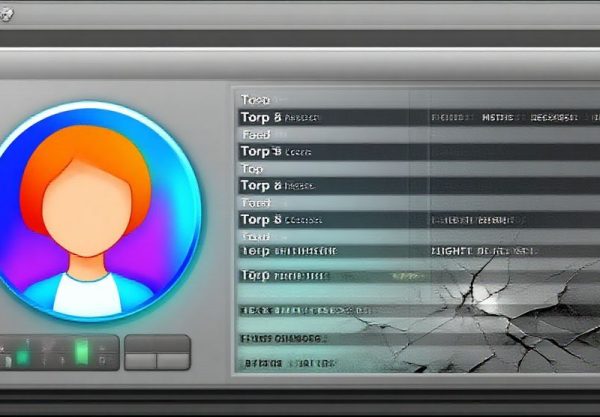The height and width of the screenshot is (417, 600).
Task: Click the taller right green indicator light
Action: pos(82,352)
